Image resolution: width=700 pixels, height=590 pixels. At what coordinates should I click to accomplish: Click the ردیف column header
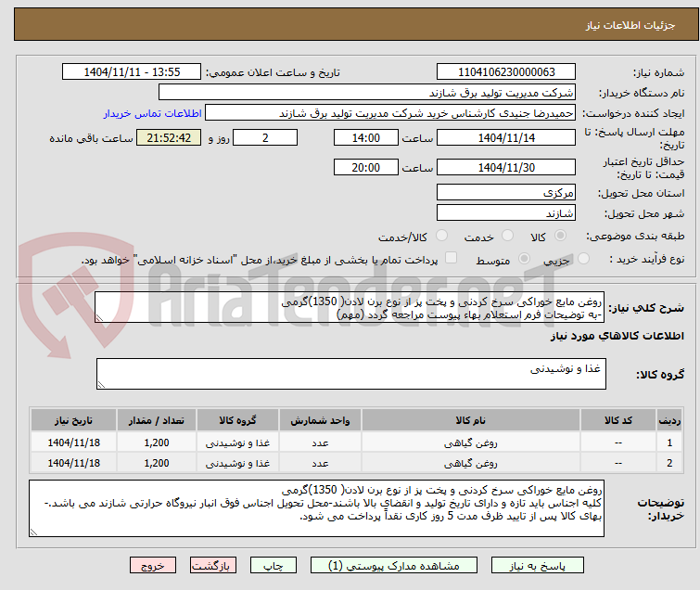tap(669, 420)
